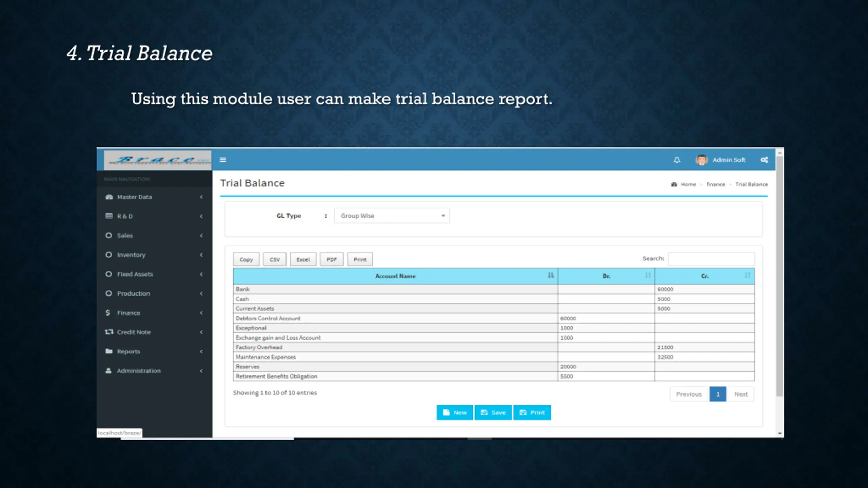The width and height of the screenshot is (868, 488).
Task: Click the Administration user icon
Action: [108, 370]
